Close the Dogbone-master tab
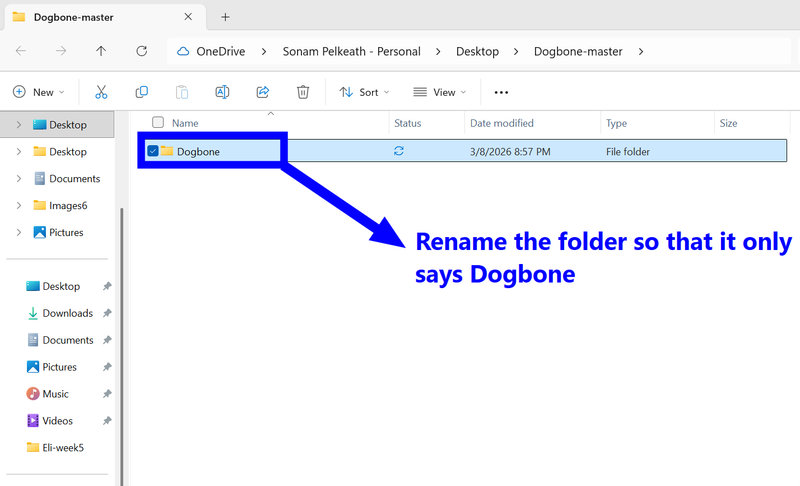Screen dimensions: 800x486 click(188, 17)
